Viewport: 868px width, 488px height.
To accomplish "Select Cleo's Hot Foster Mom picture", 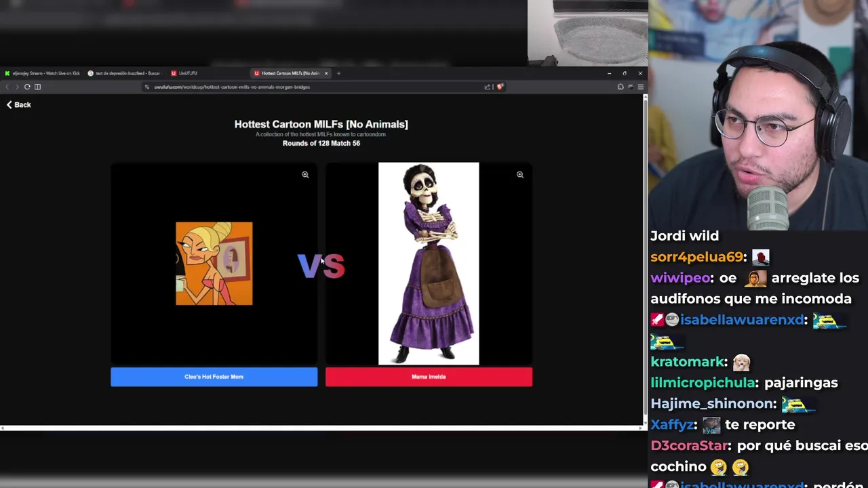I will (214, 264).
